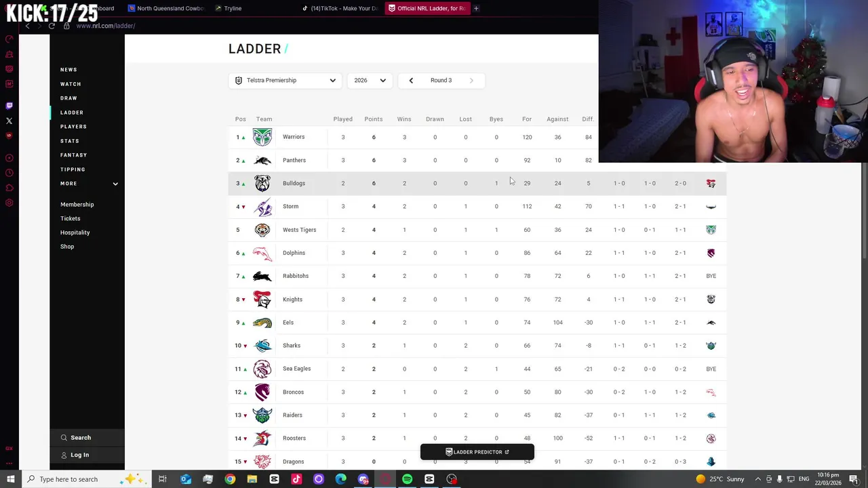Click Bulldogs' next opponent logo
This screenshot has height=488, width=868.
[711, 183]
